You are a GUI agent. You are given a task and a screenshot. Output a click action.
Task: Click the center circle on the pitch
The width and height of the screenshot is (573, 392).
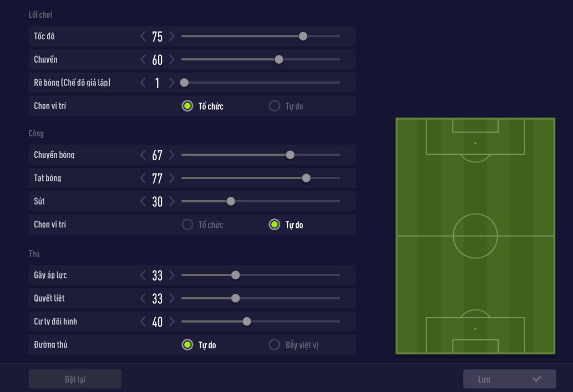[x=475, y=236]
